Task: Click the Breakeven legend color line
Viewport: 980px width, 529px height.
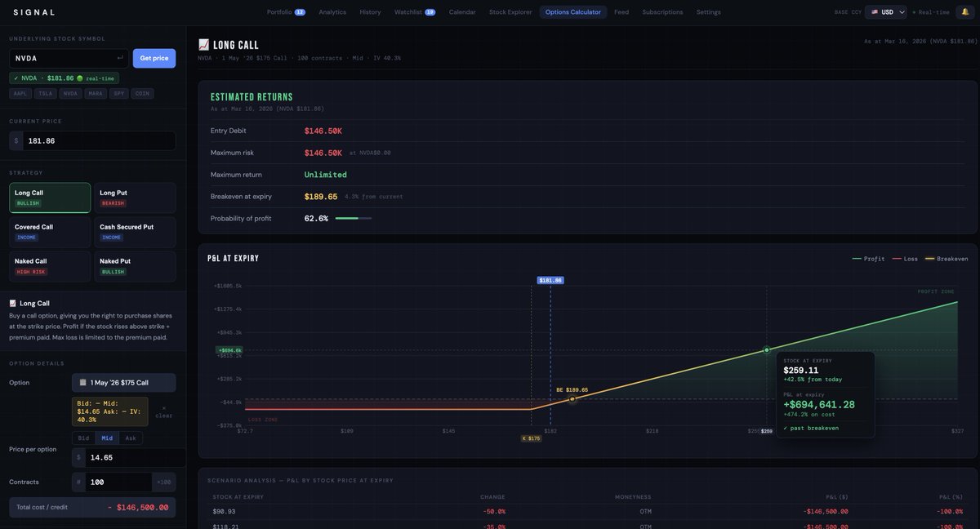Action: [929, 259]
